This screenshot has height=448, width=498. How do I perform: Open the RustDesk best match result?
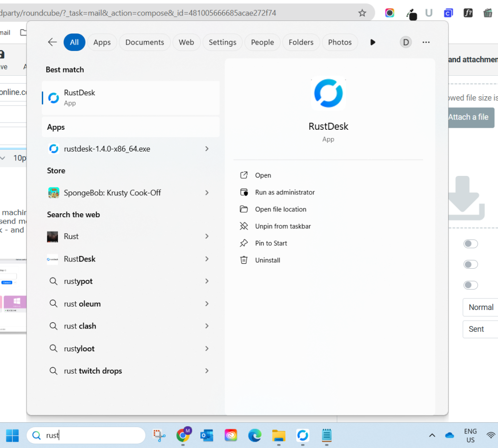point(130,98)
